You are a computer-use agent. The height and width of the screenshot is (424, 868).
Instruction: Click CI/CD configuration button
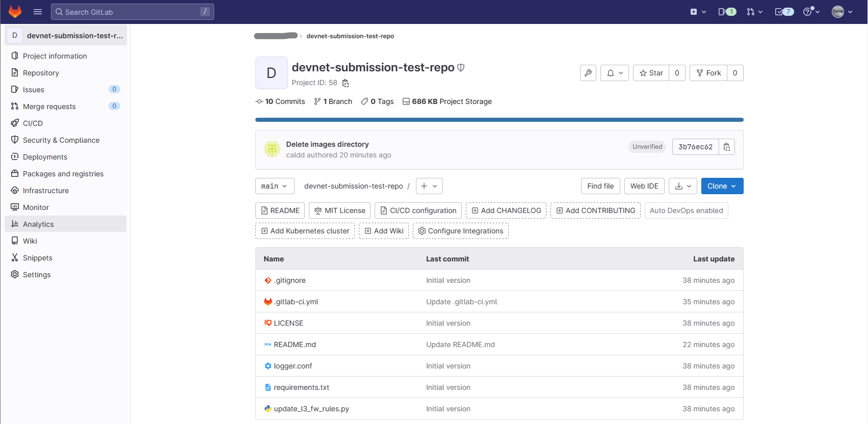418,210
